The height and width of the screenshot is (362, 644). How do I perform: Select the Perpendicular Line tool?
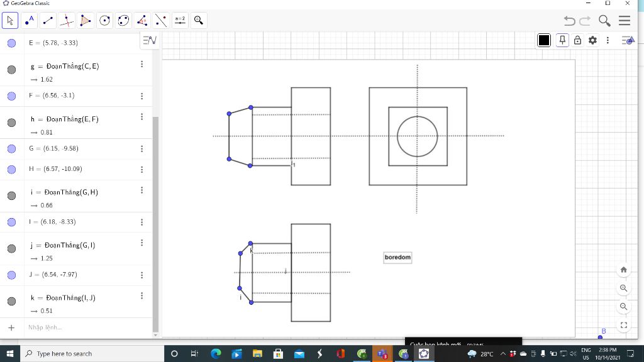coord(67,21)
